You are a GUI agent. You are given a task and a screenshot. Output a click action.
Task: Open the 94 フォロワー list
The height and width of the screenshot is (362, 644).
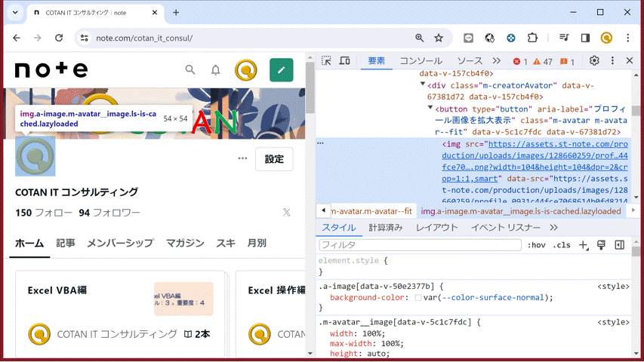[109, 213]
